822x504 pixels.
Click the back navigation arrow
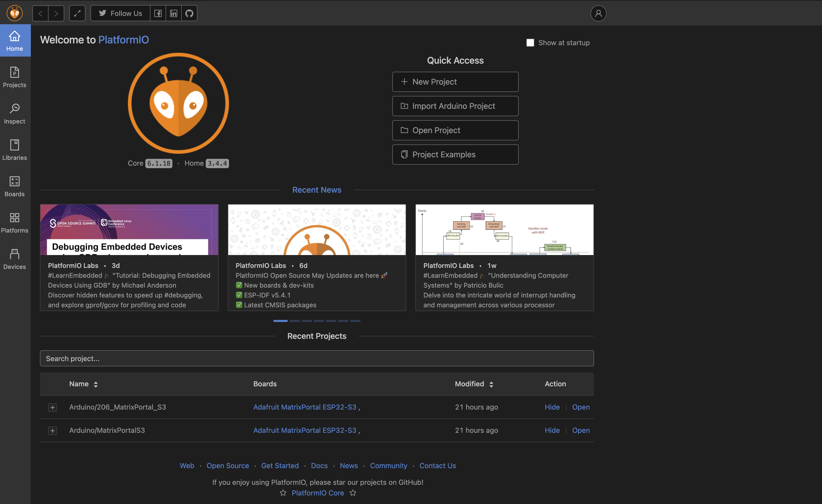[40, 13]
